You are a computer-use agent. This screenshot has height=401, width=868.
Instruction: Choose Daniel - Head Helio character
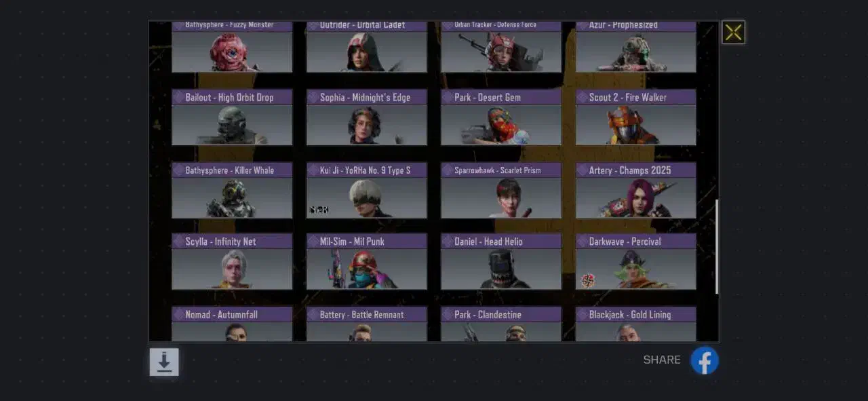[x=501, y=262]
